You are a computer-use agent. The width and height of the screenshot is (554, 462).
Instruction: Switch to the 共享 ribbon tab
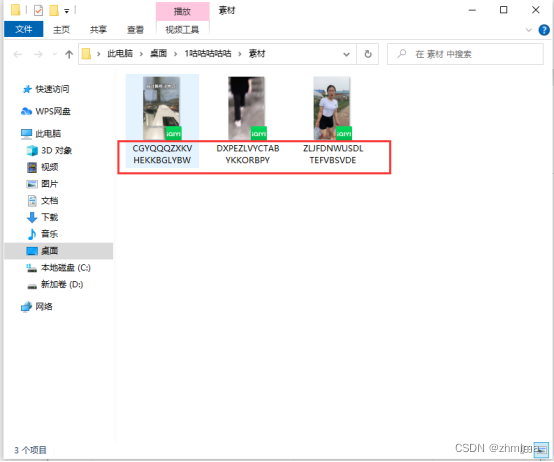(98, 30)
